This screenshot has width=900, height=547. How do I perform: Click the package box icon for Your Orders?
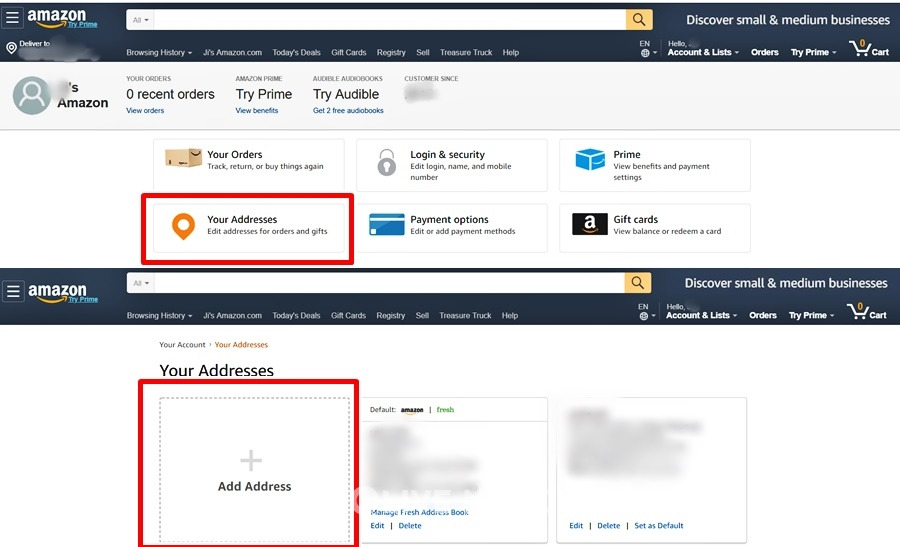pos(183,157)
